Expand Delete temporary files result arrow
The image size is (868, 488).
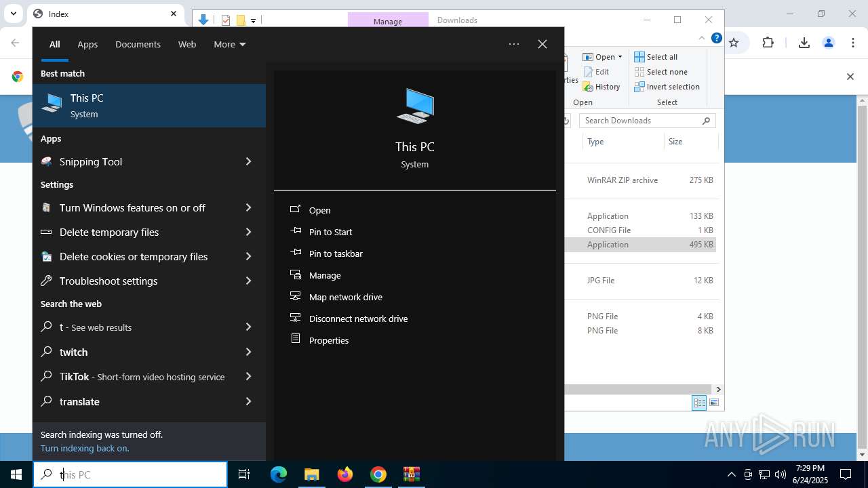coord(248,232)
